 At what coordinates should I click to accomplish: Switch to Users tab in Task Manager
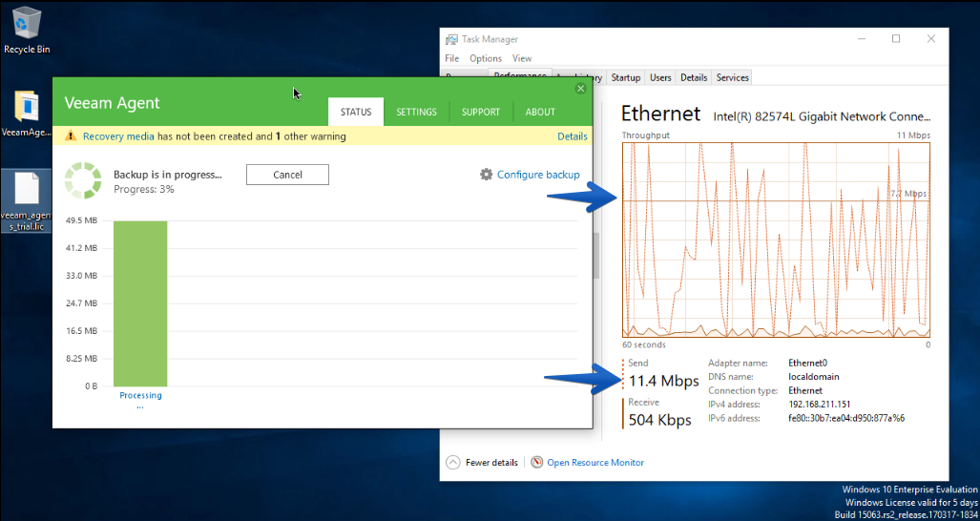tap(660, 77)
